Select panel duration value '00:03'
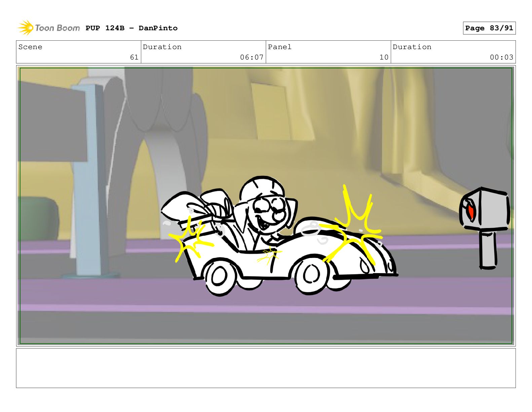Screen dimensions: 532x412 (501, 57)
